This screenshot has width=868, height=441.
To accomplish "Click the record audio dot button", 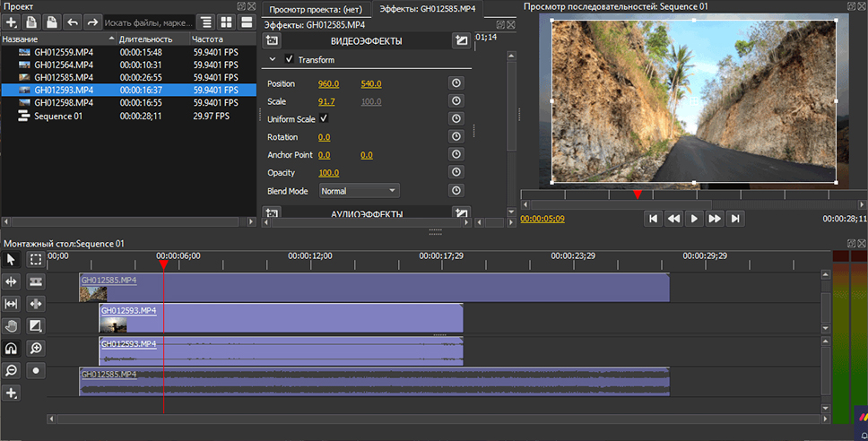I will click(x=36, y=370).
